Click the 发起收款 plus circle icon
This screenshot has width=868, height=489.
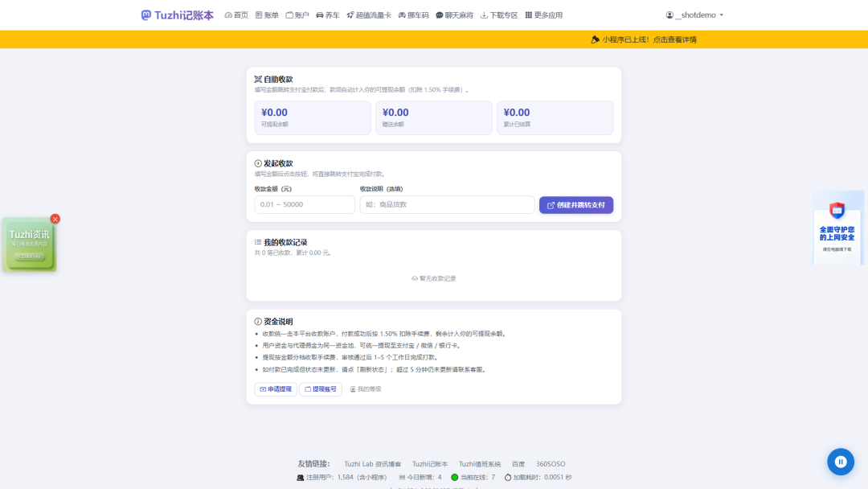coord(258,163)
